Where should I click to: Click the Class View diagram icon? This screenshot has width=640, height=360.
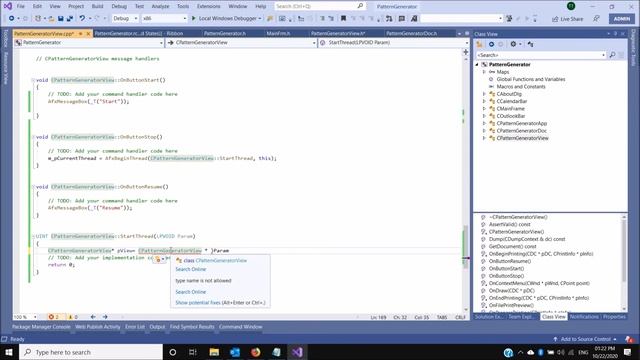tap(530, 44)
